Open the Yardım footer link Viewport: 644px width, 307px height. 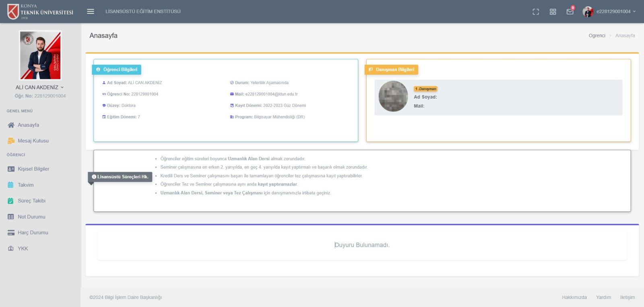(x=603, y=297)
